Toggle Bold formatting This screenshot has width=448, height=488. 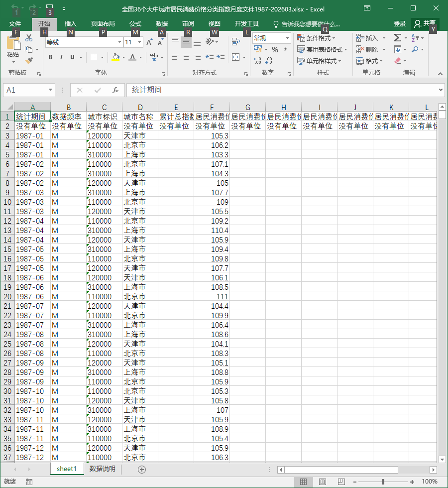point(50,57)
